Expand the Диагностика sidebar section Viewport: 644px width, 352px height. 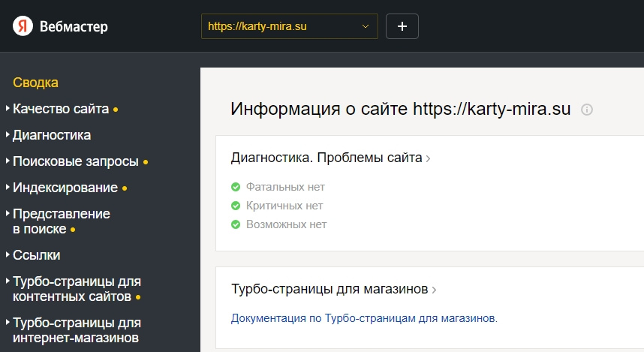point(52,135)
